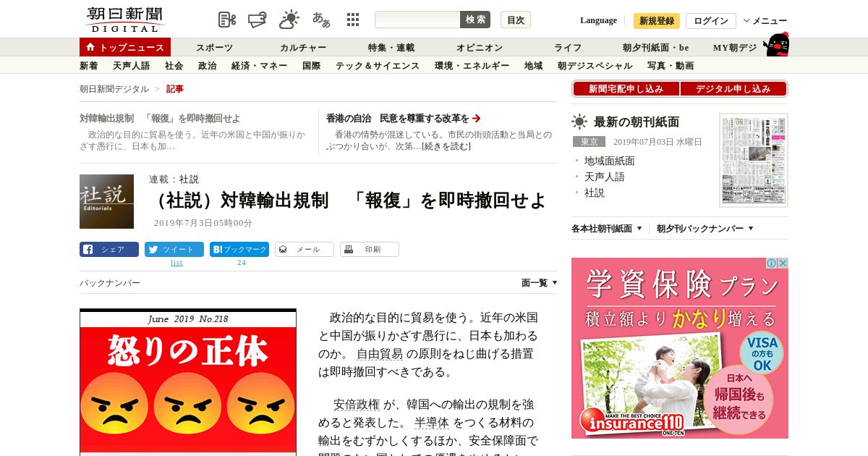This screenshot has height=456, width=868.
Task: Click into the search text field
Action: pyautogui.click(x=417, y=20)
